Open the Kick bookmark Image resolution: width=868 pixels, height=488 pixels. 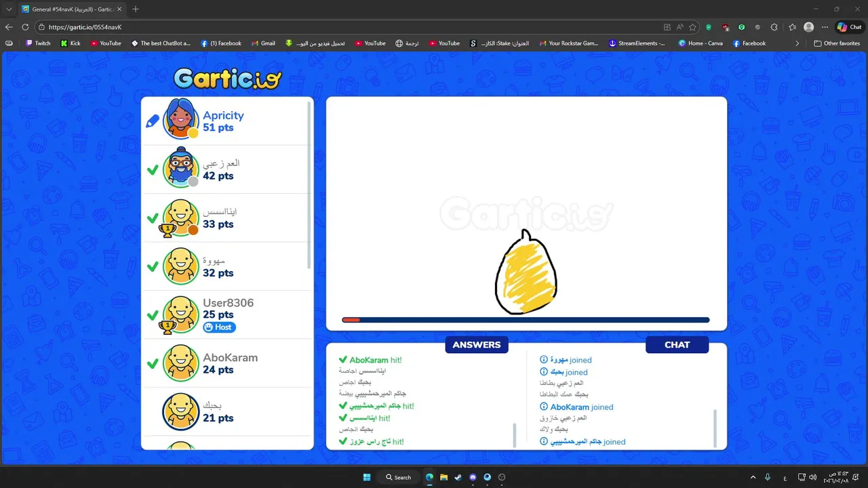point(71,43)
